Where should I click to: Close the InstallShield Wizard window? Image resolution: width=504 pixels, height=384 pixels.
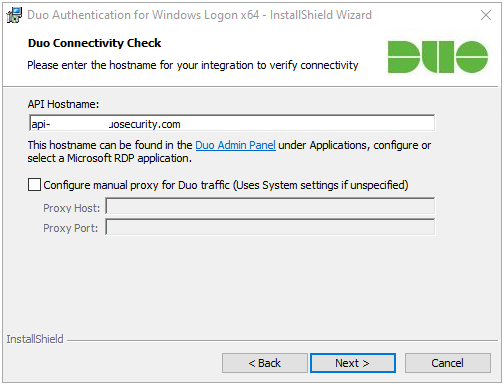tap(486, 15)
